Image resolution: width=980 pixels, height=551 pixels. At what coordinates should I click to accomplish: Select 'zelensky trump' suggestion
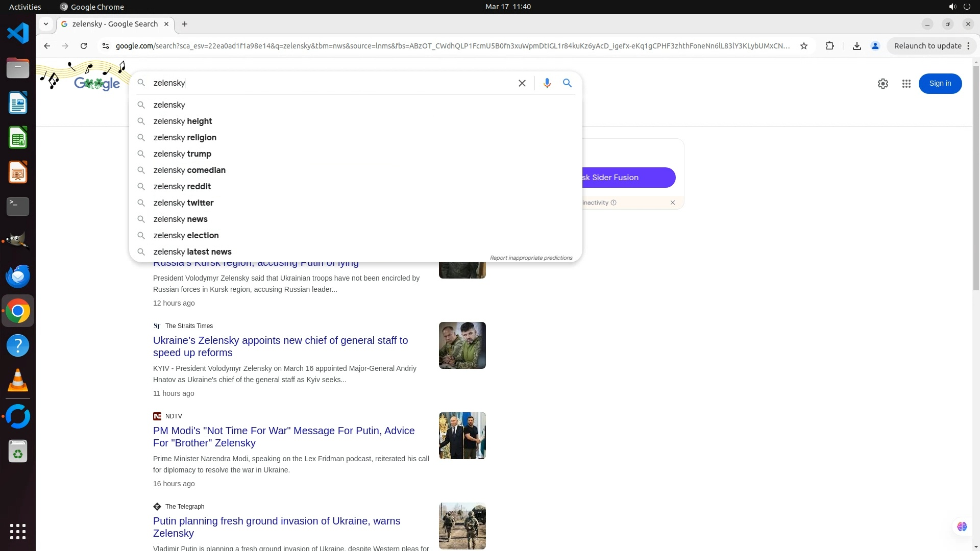182,154
